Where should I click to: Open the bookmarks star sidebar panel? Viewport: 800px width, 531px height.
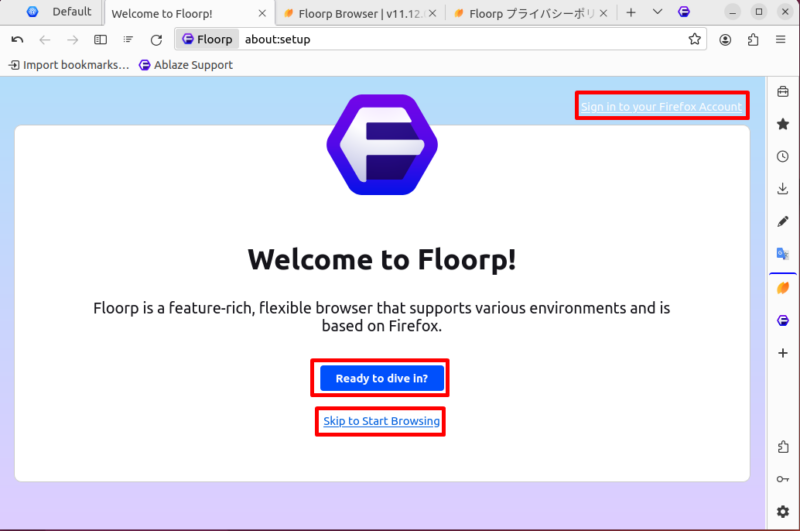(783, 124)
